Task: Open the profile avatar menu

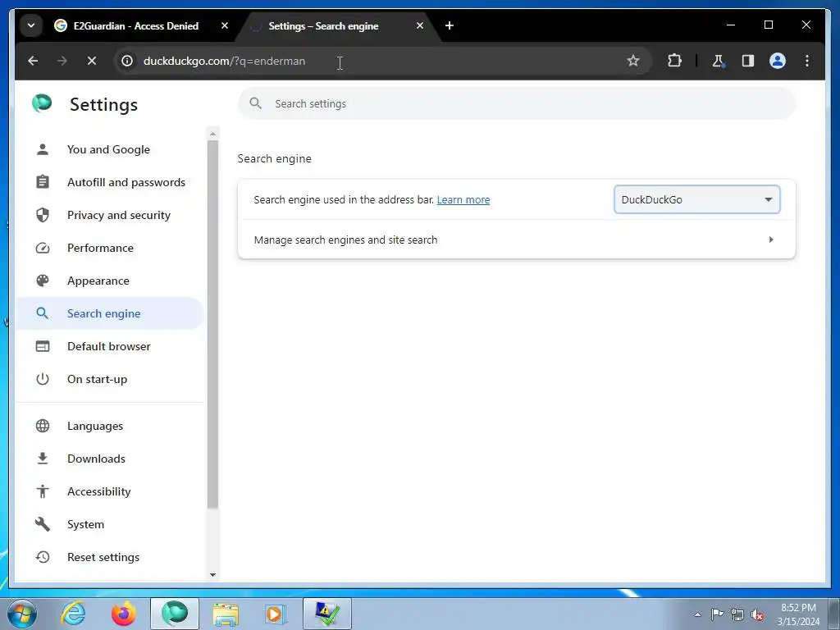Action: [x=778, y=61]
